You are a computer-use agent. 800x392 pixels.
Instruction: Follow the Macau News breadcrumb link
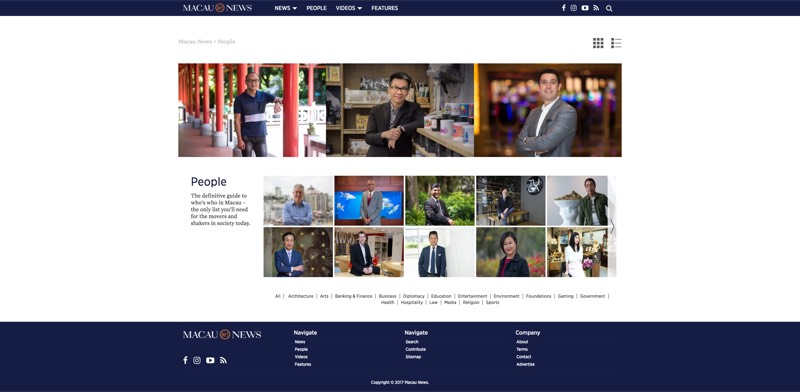point(195,41)
